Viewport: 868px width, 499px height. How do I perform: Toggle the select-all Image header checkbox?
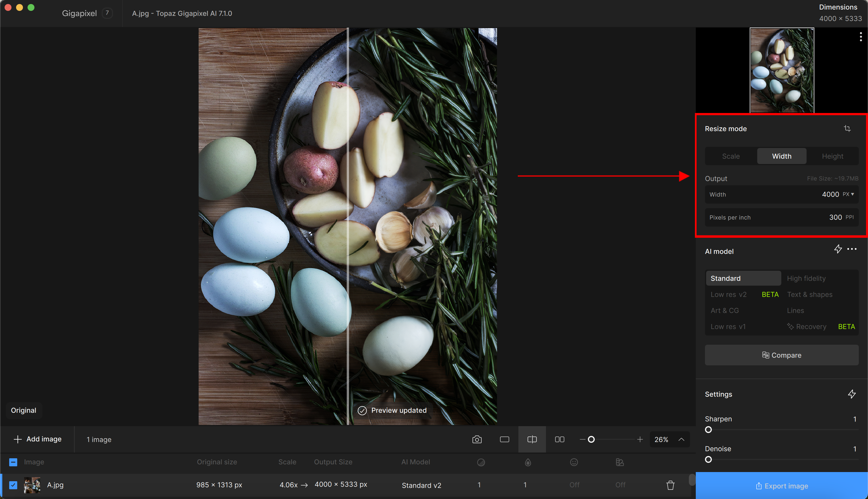13,462
